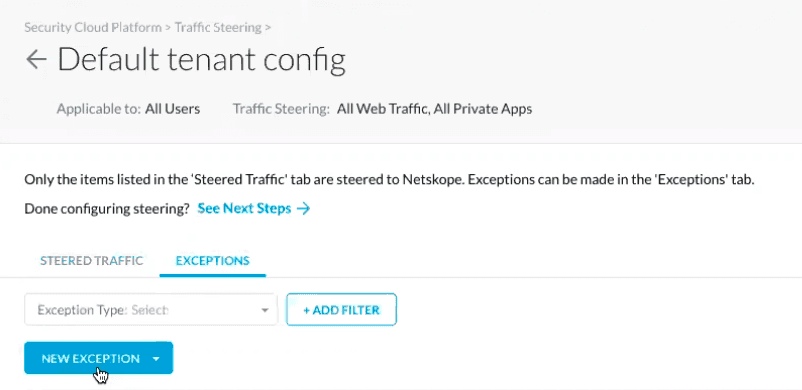Select the Exceptions tab
Viewport: 802px width, 390px height.
click(213, 261)
